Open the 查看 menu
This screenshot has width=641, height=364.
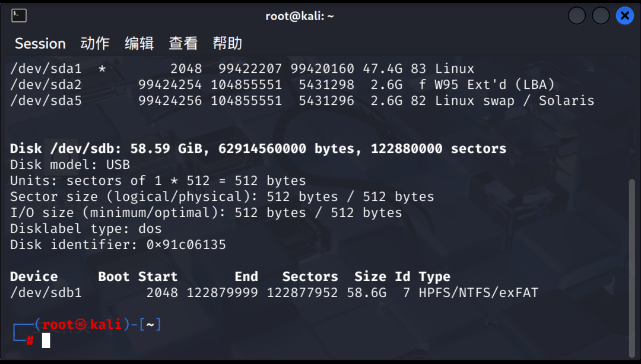(183, 43)
